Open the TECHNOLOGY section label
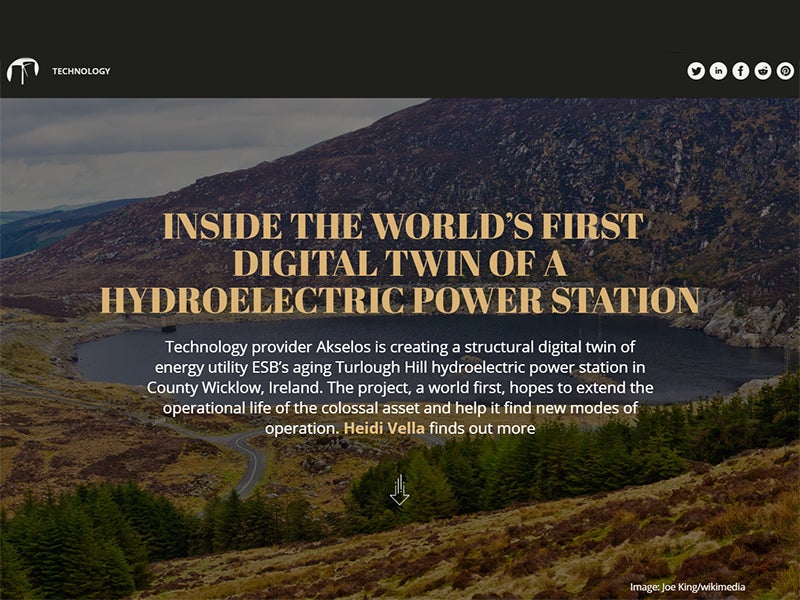Screen dimensions: 800x600 coord(81,71)
